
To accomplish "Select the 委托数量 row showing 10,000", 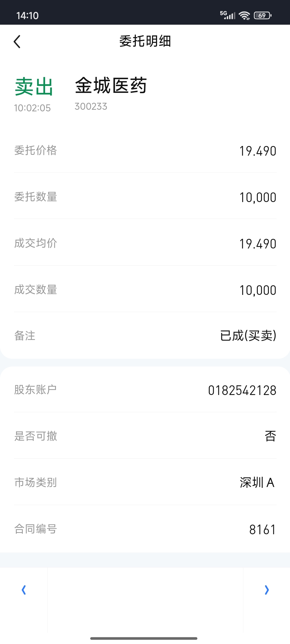I will pyautogui.click(x=145, y=197).
